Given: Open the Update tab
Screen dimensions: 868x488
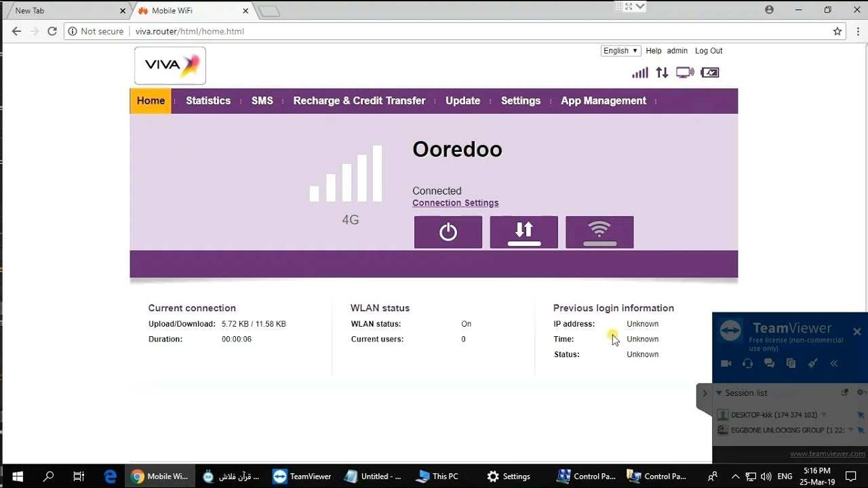Looking at the screenshot, I should click(x=463, y=101).
